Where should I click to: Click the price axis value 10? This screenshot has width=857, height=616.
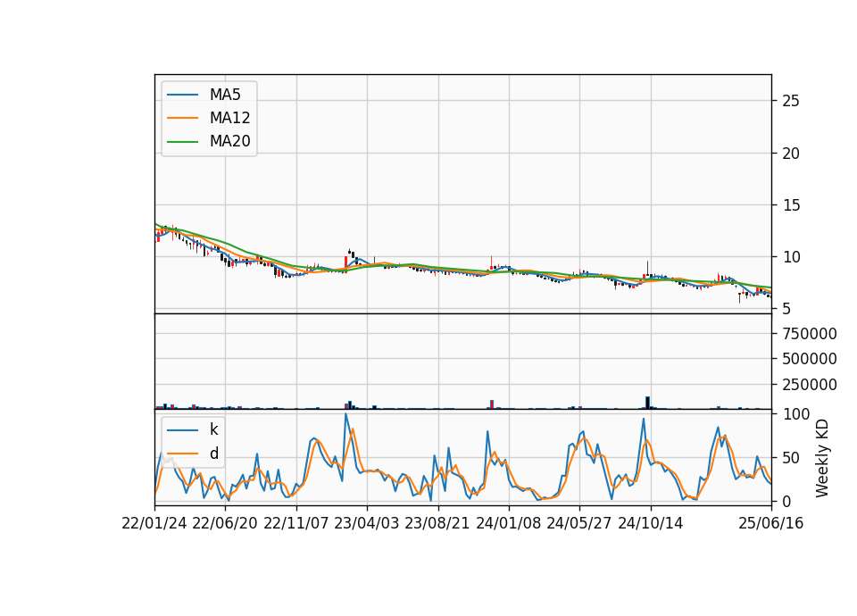(791, 257)
